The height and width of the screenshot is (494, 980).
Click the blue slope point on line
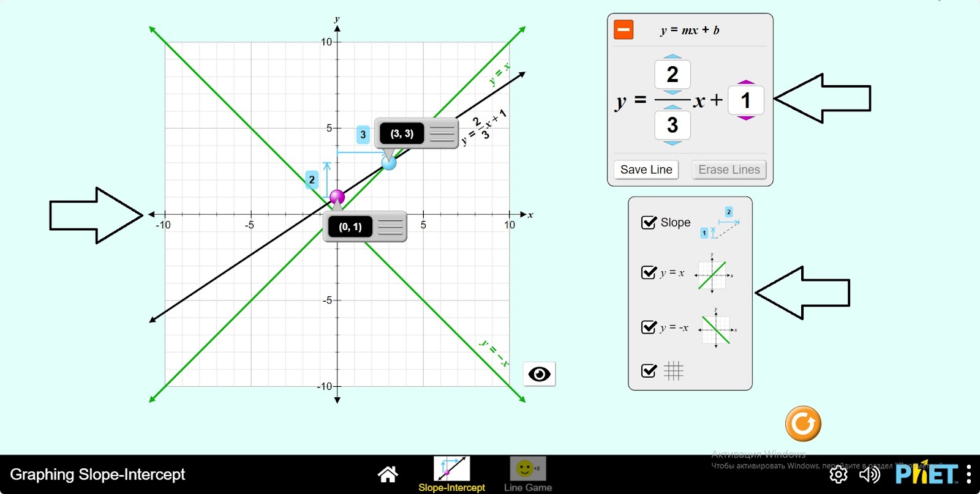(389, 163)
